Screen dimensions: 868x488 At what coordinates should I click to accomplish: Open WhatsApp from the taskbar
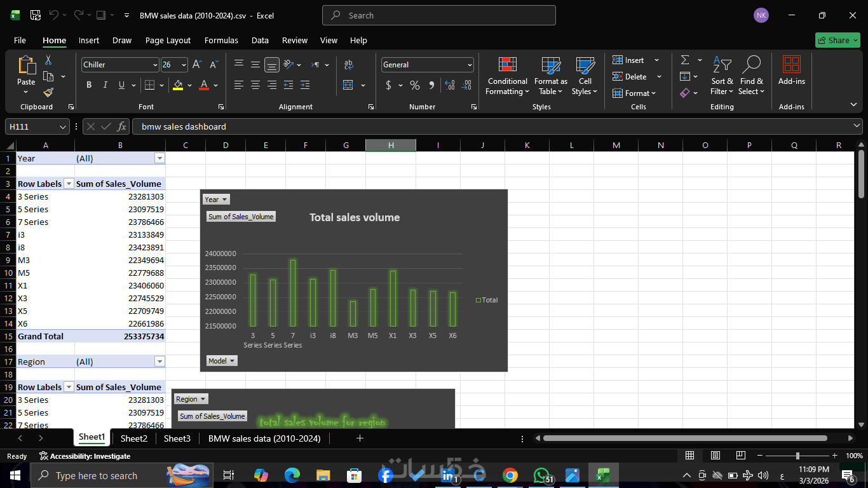point(541,475)
